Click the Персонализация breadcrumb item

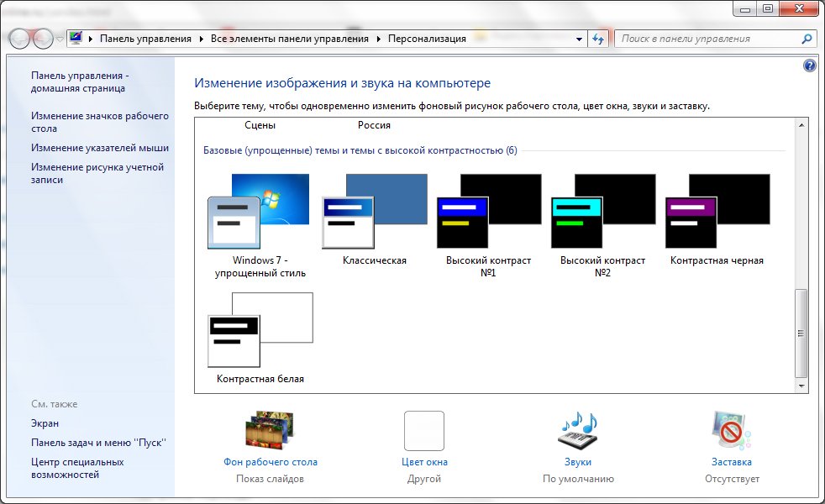tap(427, 39)
